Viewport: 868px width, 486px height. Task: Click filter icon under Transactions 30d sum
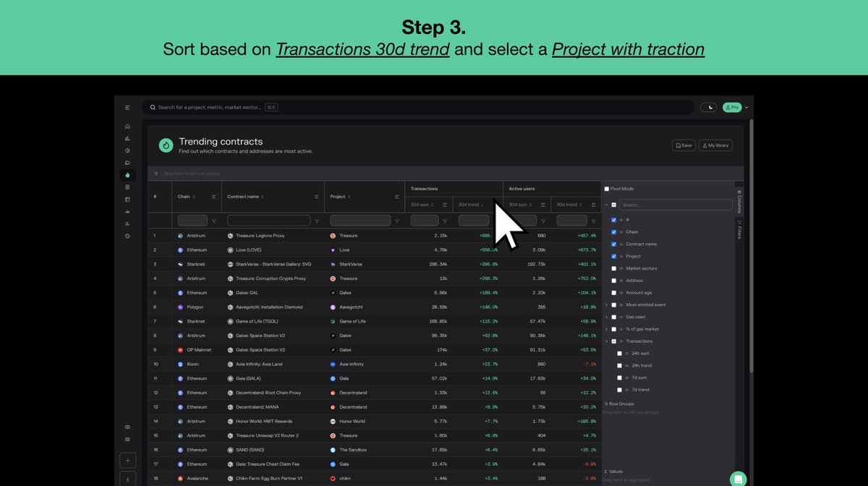[445, 221]
